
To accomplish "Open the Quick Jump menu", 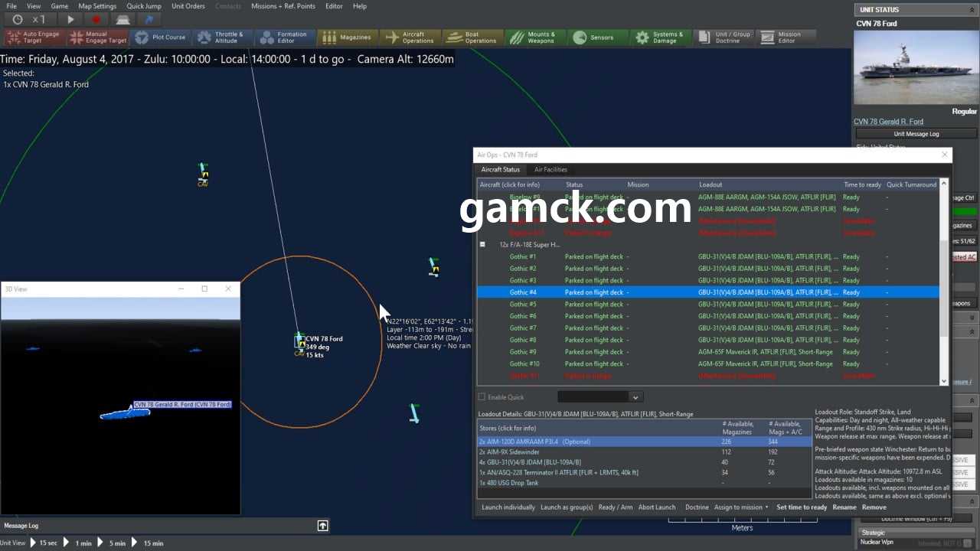I will click(144, 6).
